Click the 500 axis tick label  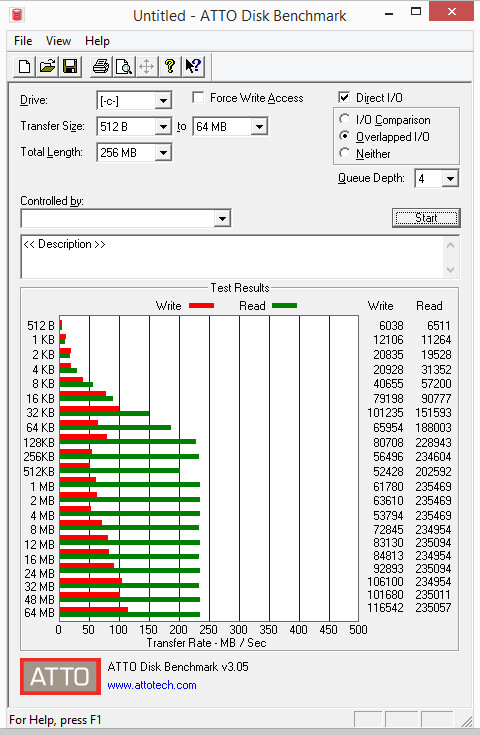tap(358, 630)
